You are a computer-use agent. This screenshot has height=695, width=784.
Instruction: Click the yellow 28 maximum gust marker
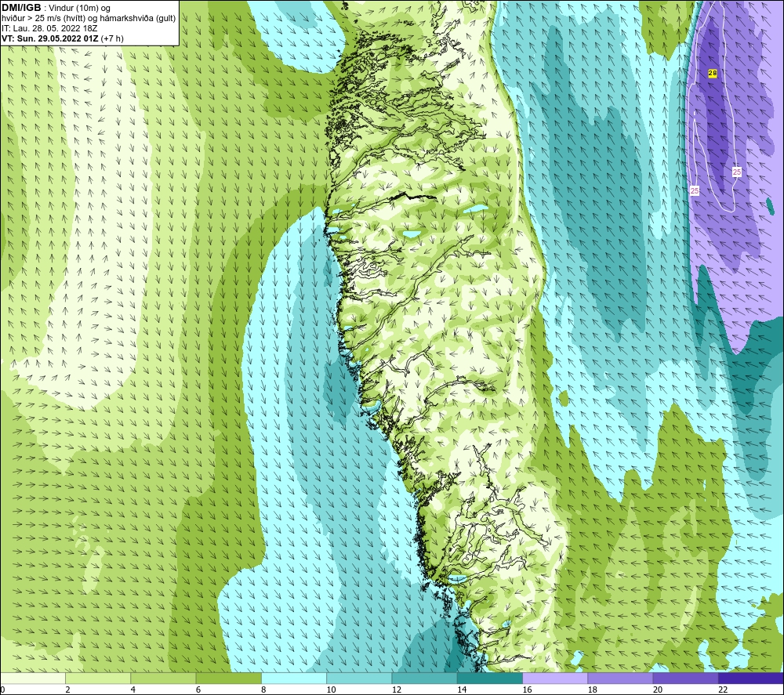[x=713, y=73]
